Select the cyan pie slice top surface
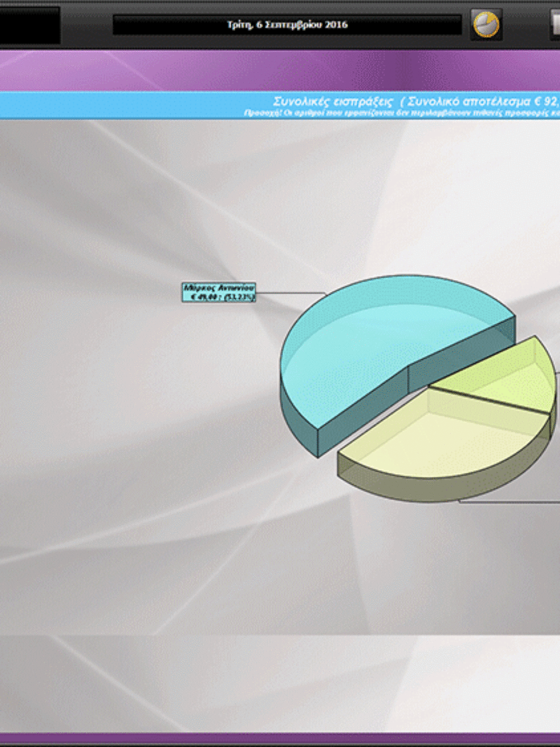This screenshot has width=560, height=747. coord(386,336)
